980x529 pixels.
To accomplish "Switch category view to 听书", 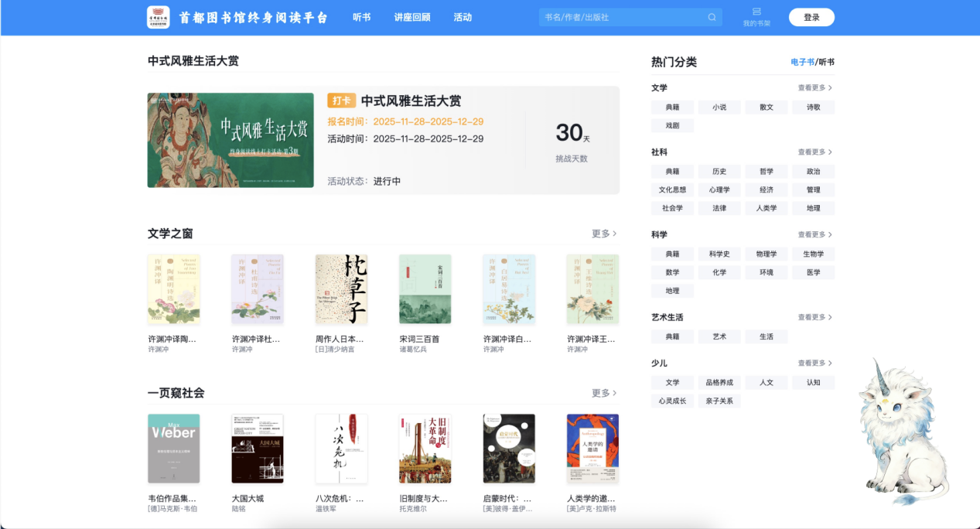I will (x=826, y=62).
